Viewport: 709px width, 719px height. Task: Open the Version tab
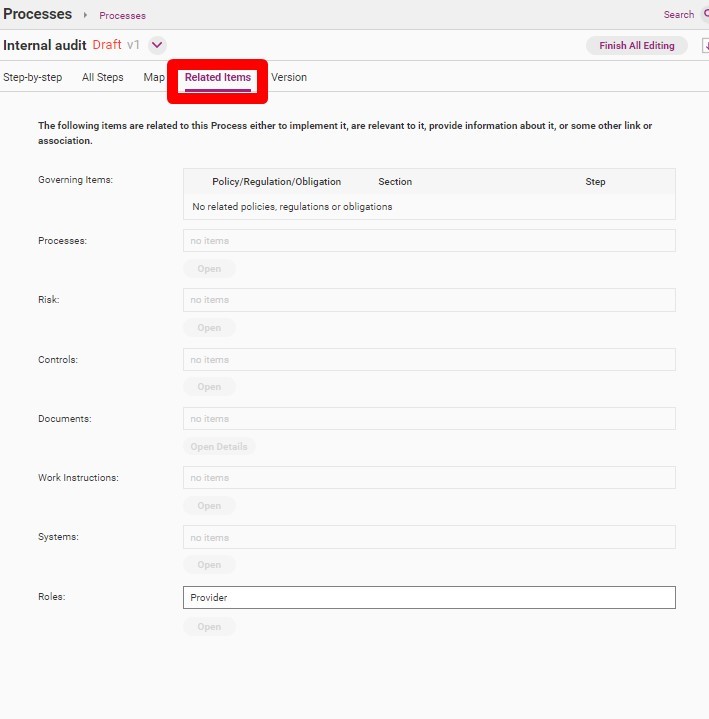point(289,77)
